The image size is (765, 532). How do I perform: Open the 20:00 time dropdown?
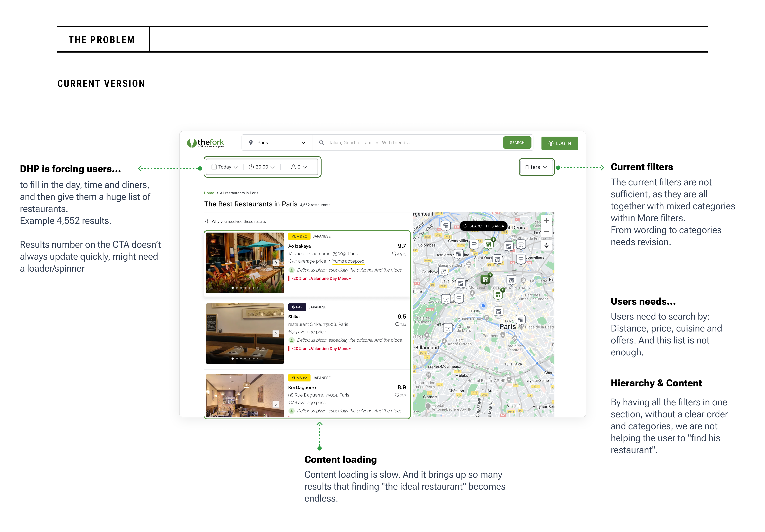(x=262, y=167)
